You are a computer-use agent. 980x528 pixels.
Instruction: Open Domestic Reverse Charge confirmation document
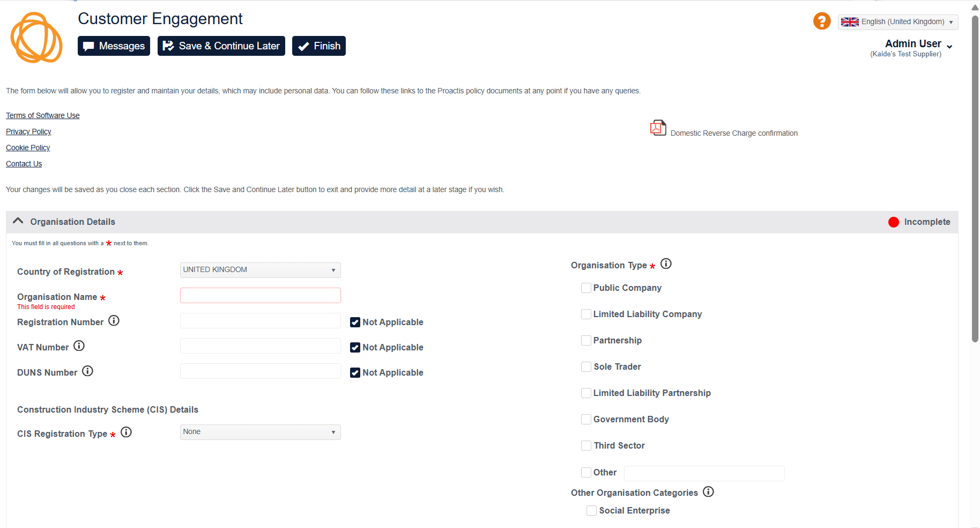click(734, 133)
